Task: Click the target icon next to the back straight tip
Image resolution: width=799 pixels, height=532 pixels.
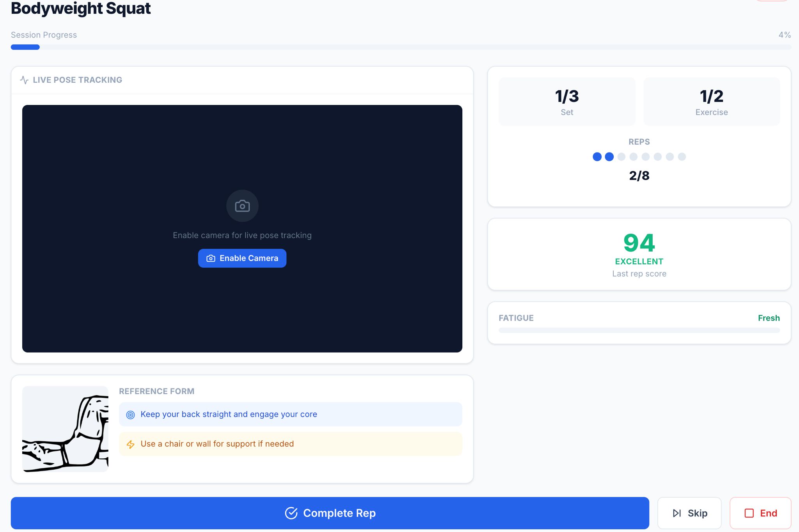Action: 131,415
